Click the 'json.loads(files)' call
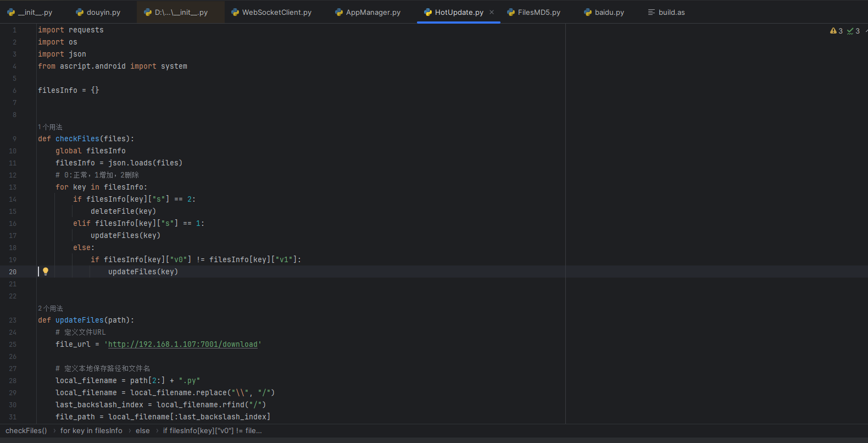The height and width of the screenshot is (443, 868). click(146, 163)
